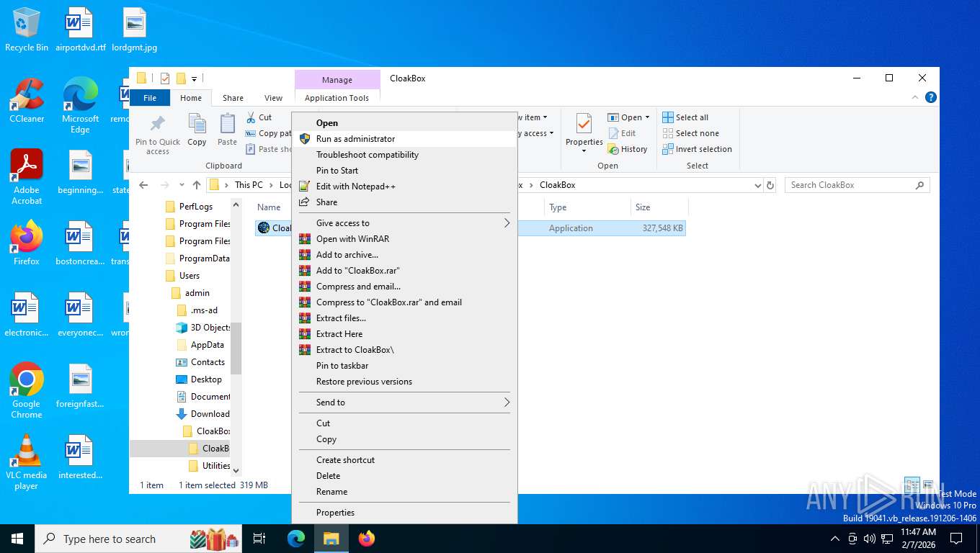Collapse the ribbon with chevron

916,98
